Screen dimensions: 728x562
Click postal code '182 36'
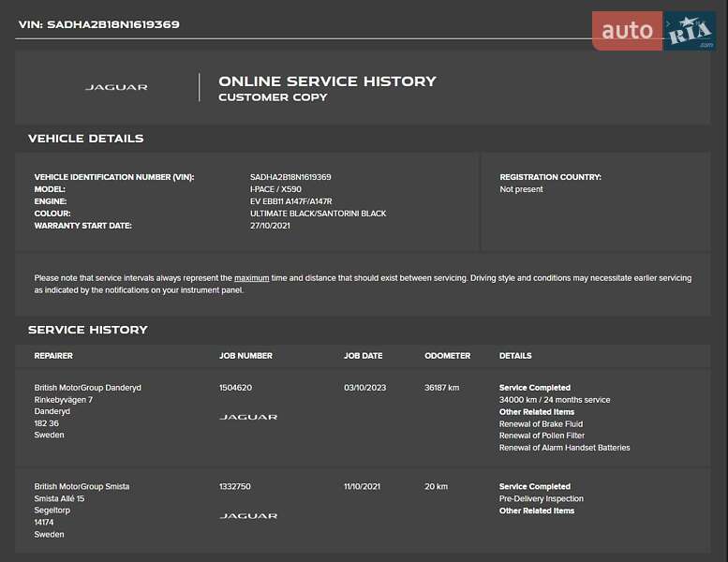pos(47,423)
